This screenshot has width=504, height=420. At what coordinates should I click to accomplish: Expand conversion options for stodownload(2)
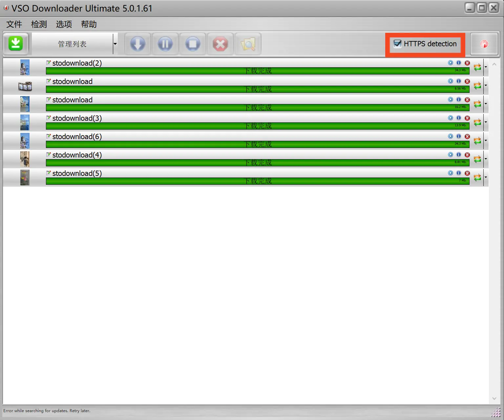click(486, 67)
